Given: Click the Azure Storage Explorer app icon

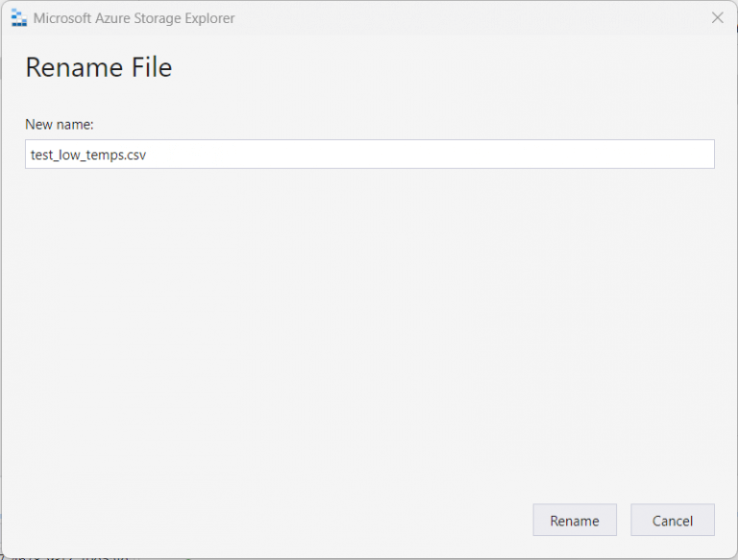Looking at the screenshot, I should [18, 18].
